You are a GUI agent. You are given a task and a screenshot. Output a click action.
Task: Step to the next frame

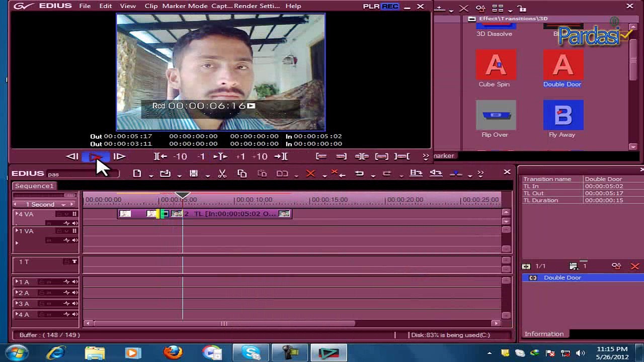(119, 156)
